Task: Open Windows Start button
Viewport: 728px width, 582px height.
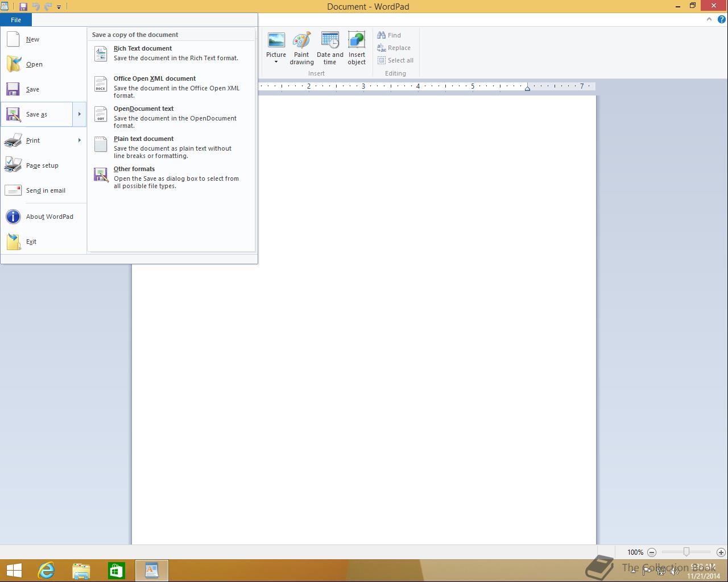Action: 14,571
